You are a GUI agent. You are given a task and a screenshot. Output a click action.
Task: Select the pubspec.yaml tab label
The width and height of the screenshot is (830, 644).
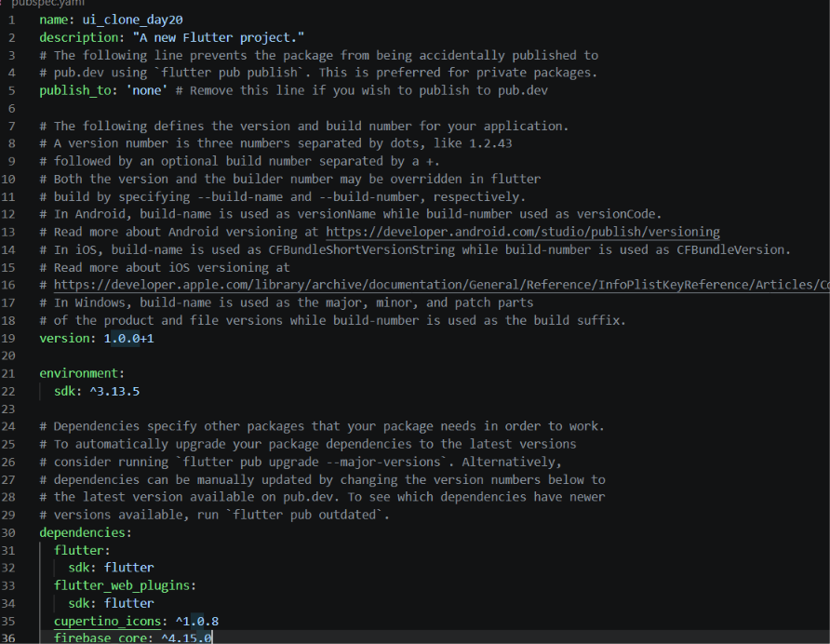[47, 3]
